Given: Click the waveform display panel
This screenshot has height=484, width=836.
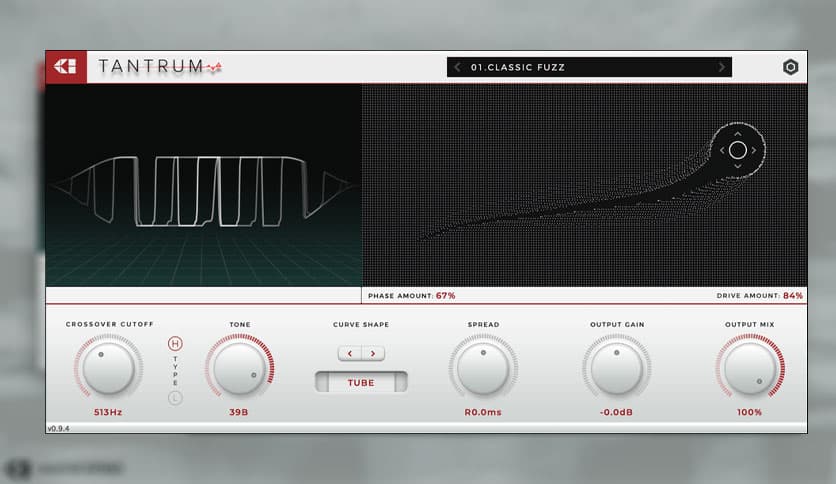Looking at the screenshot, I should click(204, 185).
